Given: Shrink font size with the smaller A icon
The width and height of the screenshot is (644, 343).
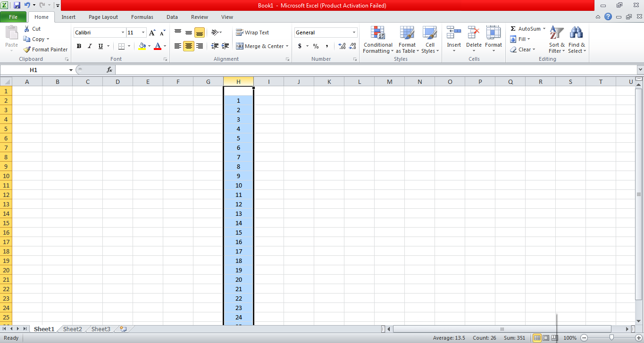Looking at the screenshot, I should pos(162,33).
